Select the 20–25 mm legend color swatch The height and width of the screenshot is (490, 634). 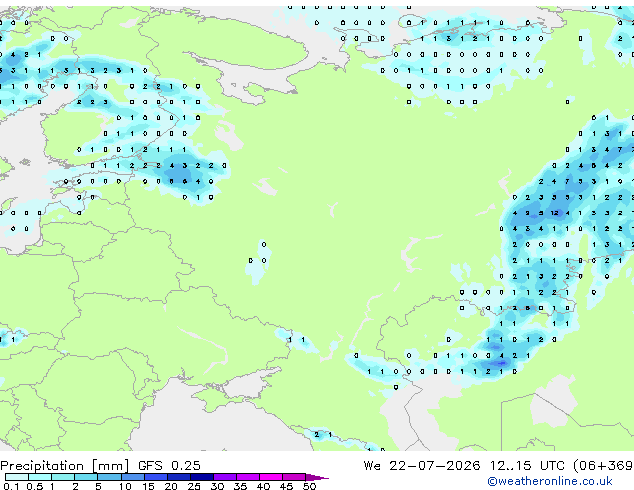(x=179, y=477)
